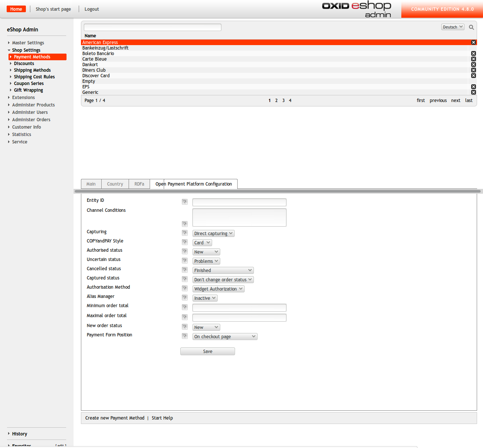Show help for Capturing setting
The width and height of the screenshot is (483, 448).
(x=185, y=233)
